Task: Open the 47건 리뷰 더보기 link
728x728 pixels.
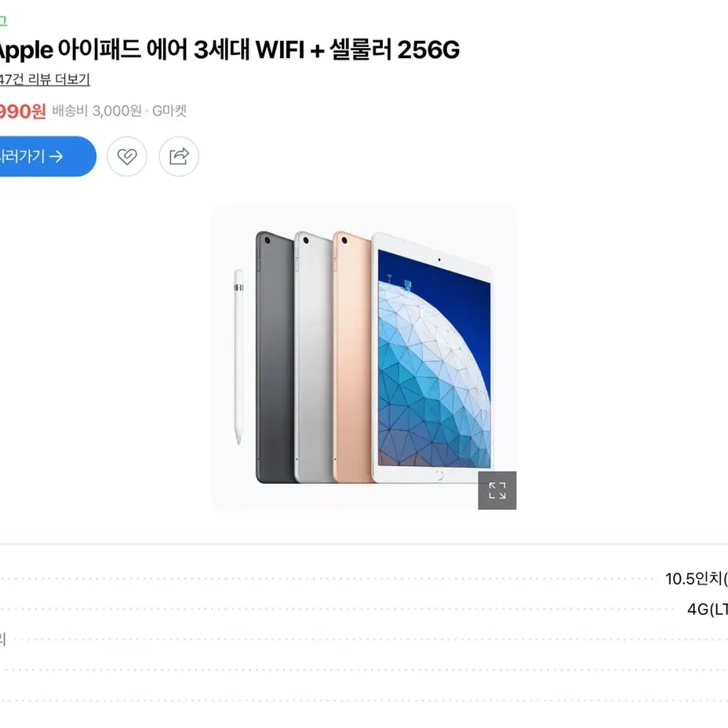Action: click(x=45, y=79)
